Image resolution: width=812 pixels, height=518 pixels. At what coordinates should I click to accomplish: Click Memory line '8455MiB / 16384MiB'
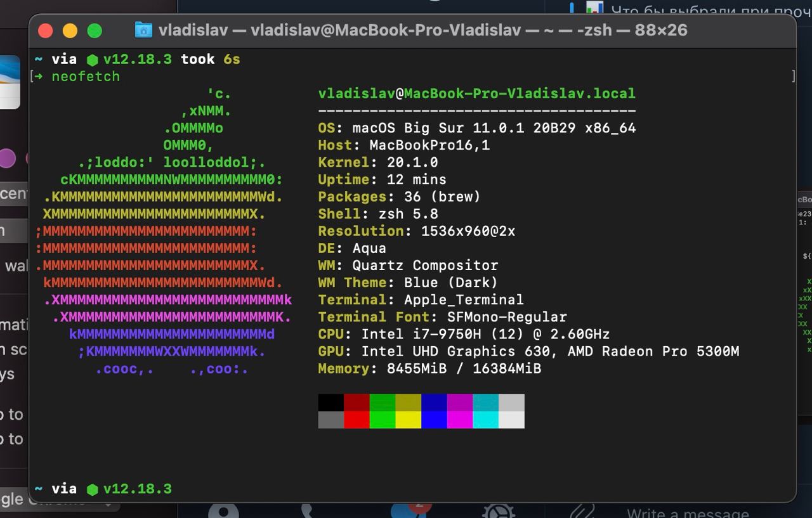pos(429,368)
